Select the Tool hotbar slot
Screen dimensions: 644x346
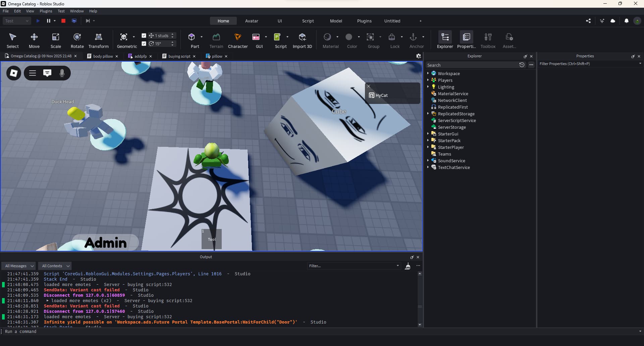point(212,239)
